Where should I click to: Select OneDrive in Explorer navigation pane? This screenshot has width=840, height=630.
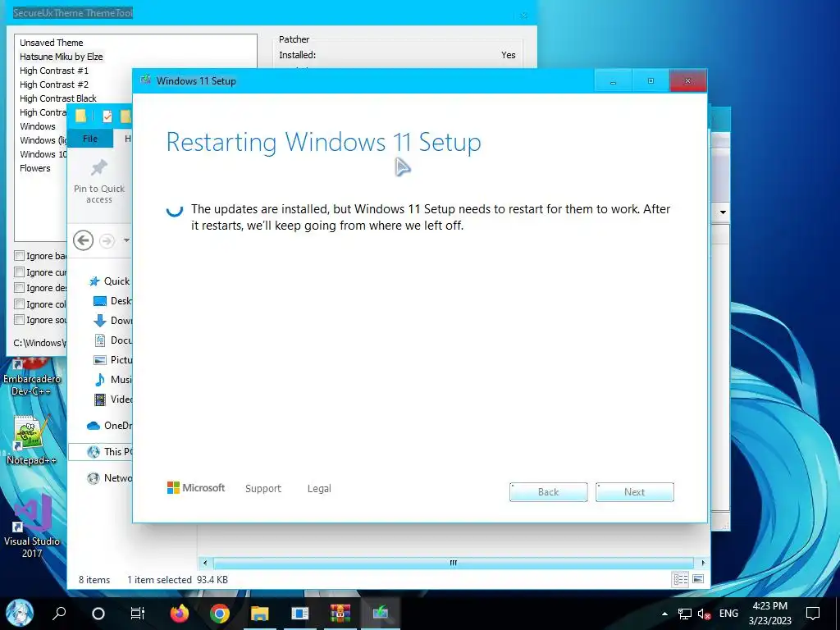coord(109,426)
